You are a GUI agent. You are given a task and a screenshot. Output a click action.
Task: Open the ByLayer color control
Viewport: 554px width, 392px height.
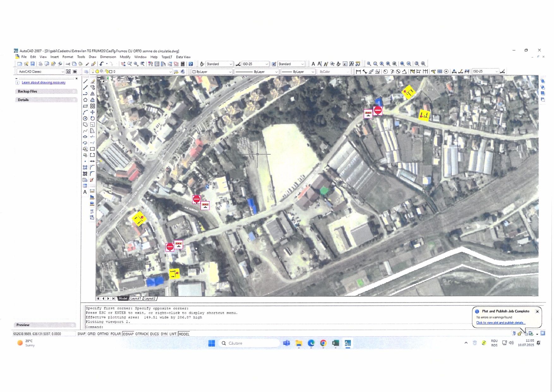coord(212,72)
